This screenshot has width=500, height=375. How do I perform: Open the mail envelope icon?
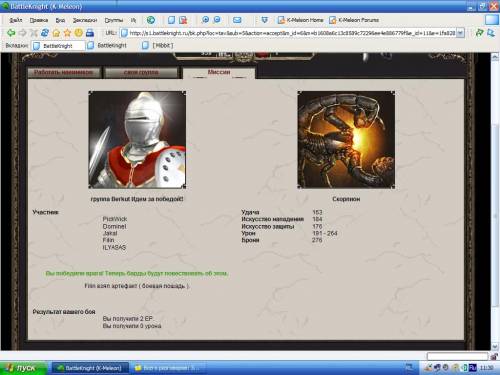pos(237,20)
